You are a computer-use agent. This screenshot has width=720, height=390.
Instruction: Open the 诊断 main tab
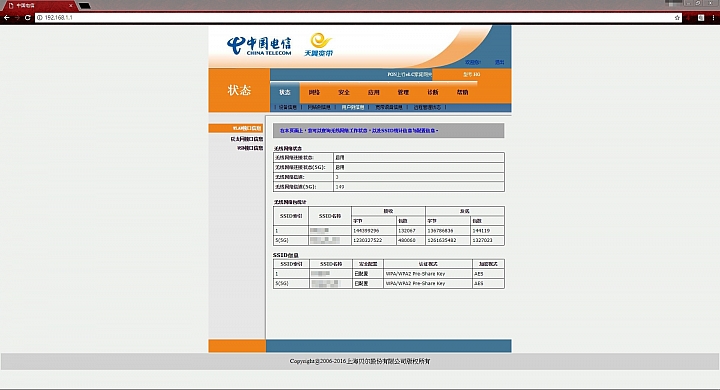(433, 92)
